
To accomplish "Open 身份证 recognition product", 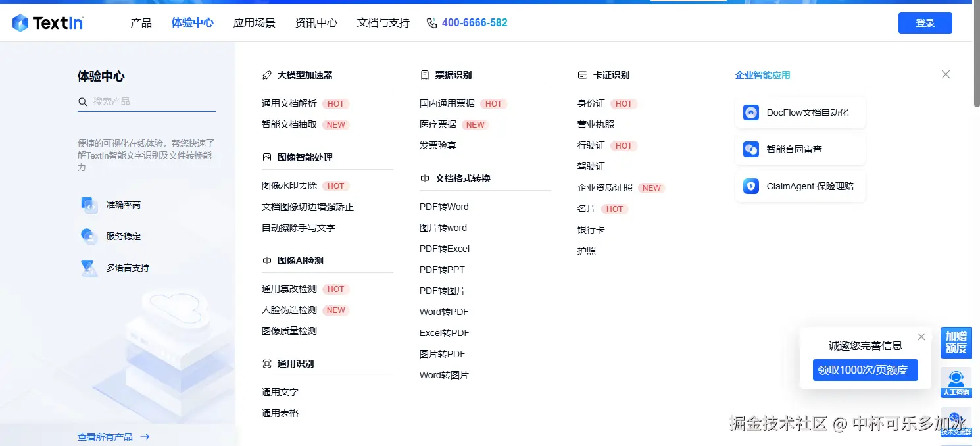I will coord(591,104).
